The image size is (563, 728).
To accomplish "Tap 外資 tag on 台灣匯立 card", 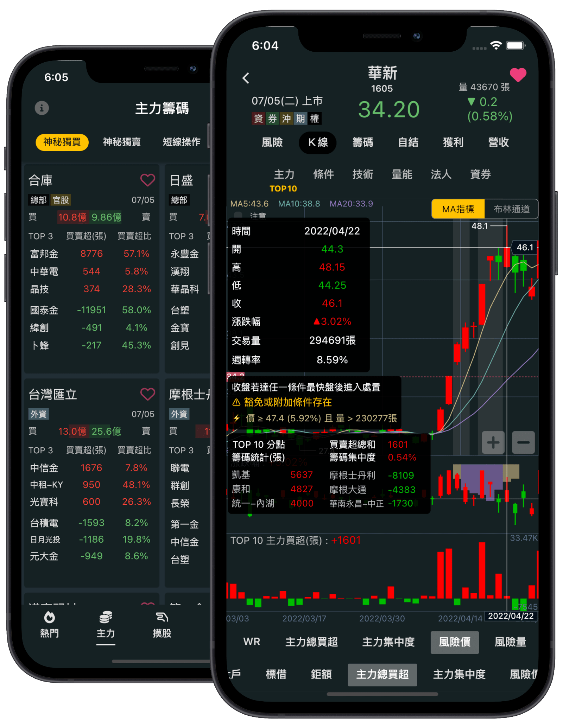I will (38, 414).
